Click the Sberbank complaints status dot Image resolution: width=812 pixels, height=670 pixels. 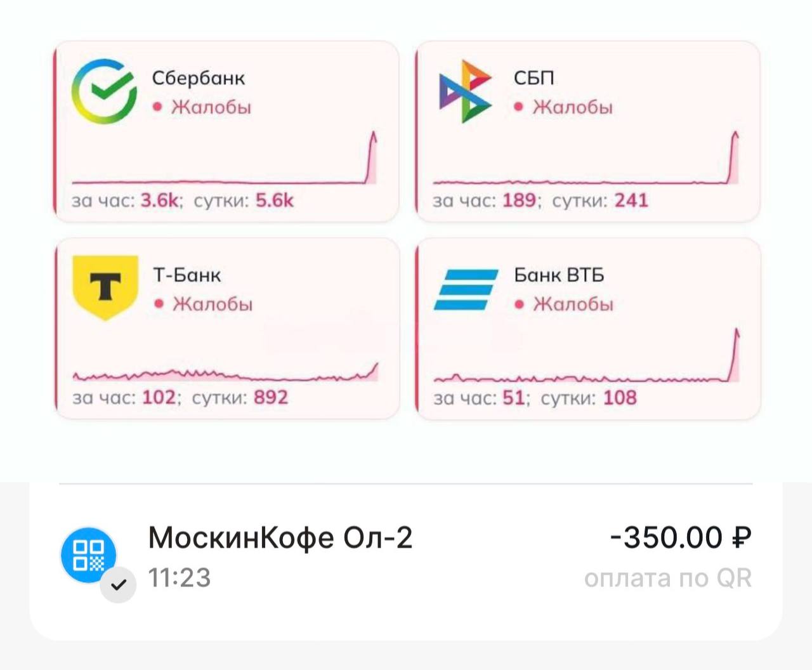(157, 107)
